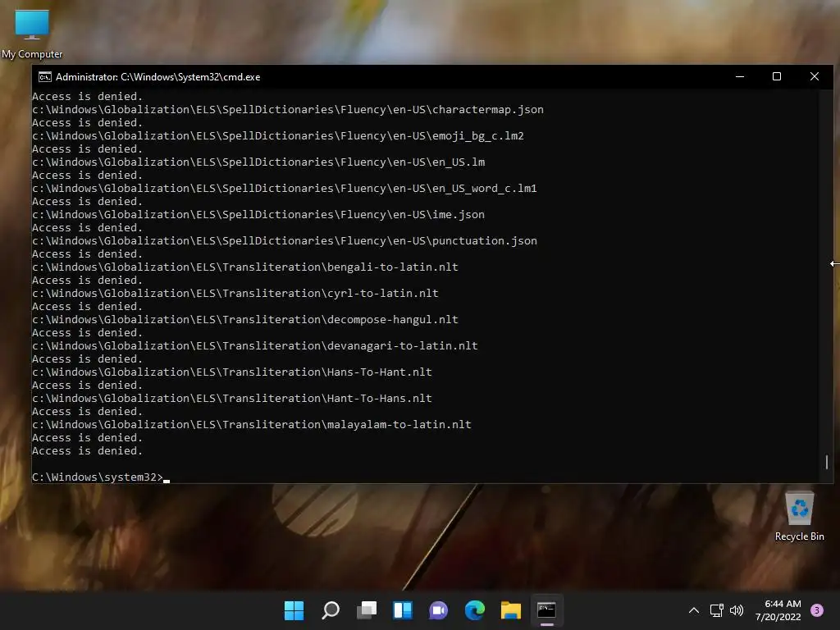
Task: Click the Hant-To-Hans.nlt path line
Action: [x=232, y=398]
